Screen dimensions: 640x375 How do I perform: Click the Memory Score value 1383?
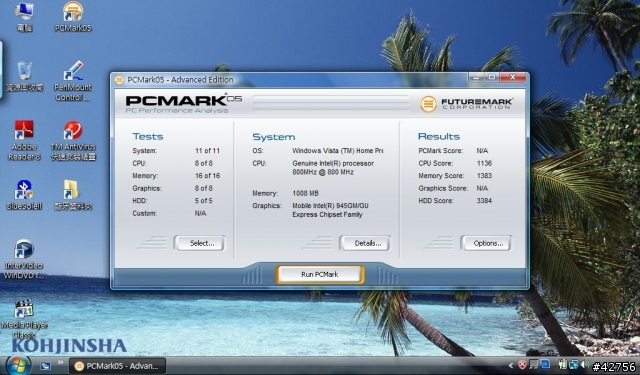click(x=484, y=176)
